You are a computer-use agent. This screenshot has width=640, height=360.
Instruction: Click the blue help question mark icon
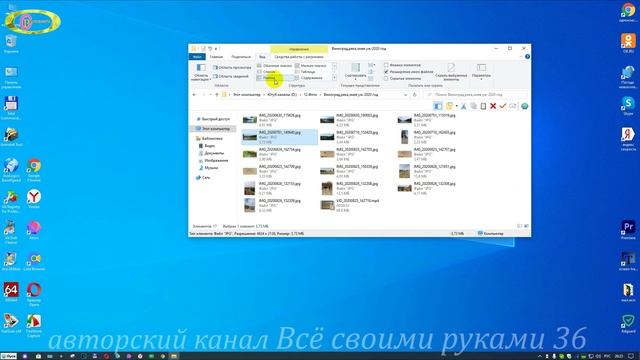[527, 57]
